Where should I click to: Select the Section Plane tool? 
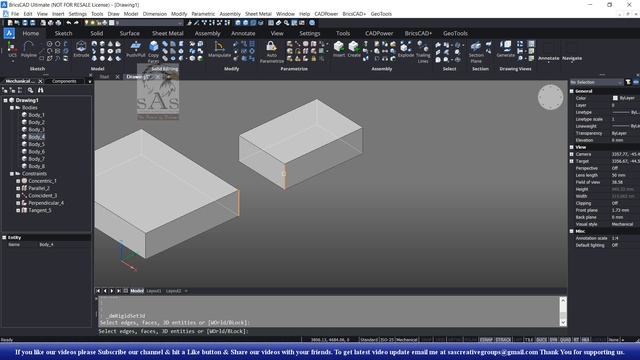pyautogui.click(x=476, y=52)
